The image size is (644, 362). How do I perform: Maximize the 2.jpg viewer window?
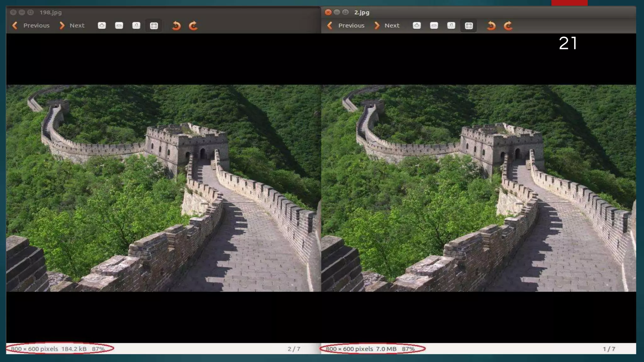[x=345, y=12]
